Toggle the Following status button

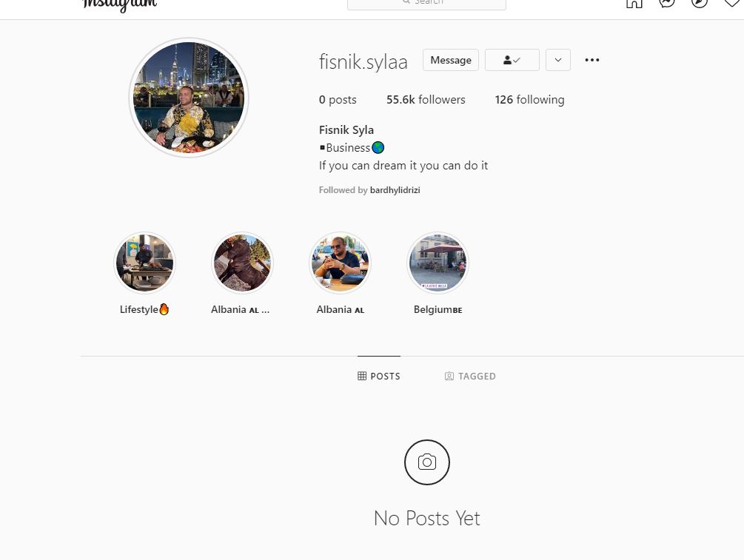pyautogui.click(x=512, y=60)
